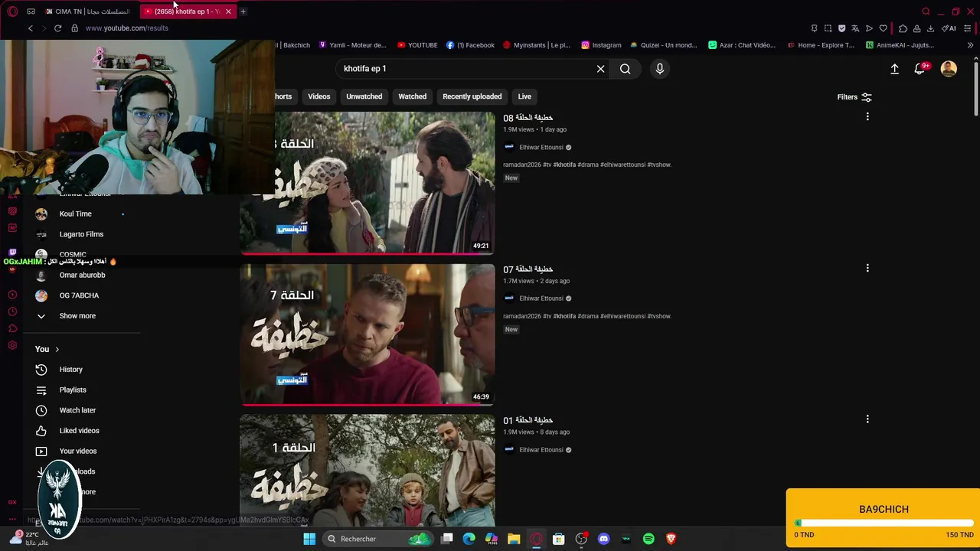980x551 pixels.
Task: Open the video title خطيفة الحلقة 01
Action: point(528,420)
